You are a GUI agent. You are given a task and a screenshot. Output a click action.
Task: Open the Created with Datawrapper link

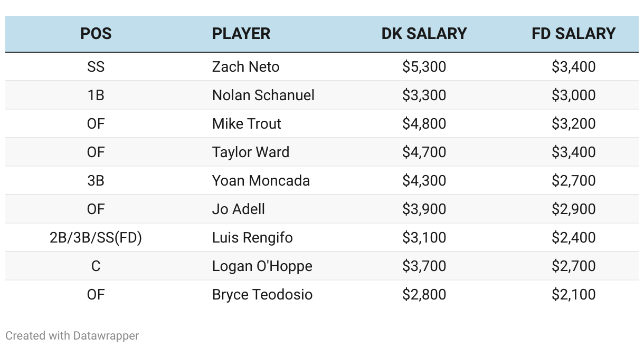point(72,335)
